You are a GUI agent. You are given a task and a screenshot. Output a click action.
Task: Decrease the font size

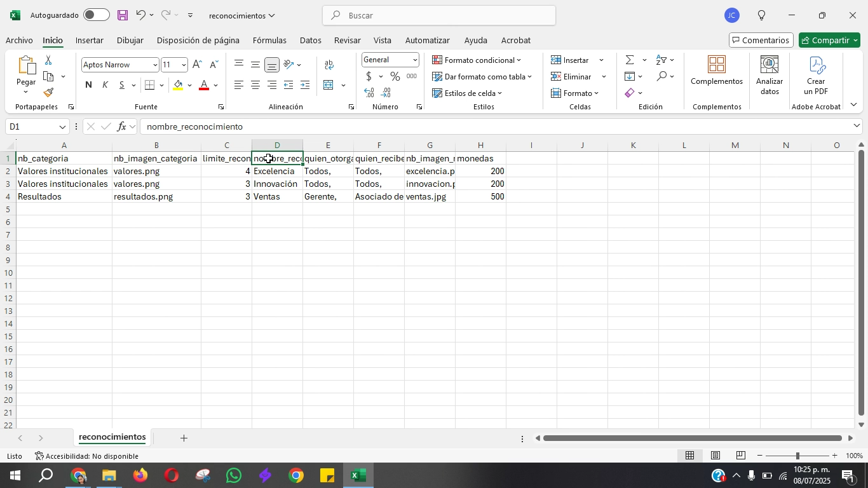[x=214, y=65]
